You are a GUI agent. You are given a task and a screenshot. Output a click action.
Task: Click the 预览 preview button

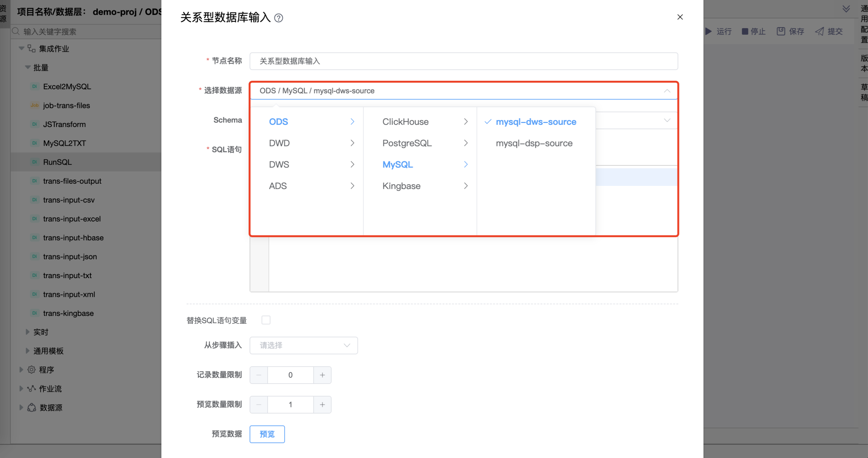pyautogui.click(x=267, y=434)
